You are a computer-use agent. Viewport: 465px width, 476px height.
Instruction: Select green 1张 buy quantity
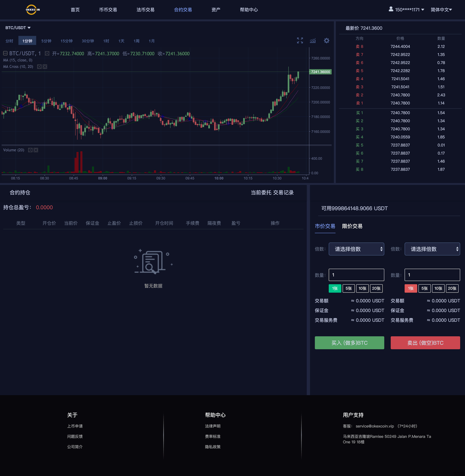[335, 288]
